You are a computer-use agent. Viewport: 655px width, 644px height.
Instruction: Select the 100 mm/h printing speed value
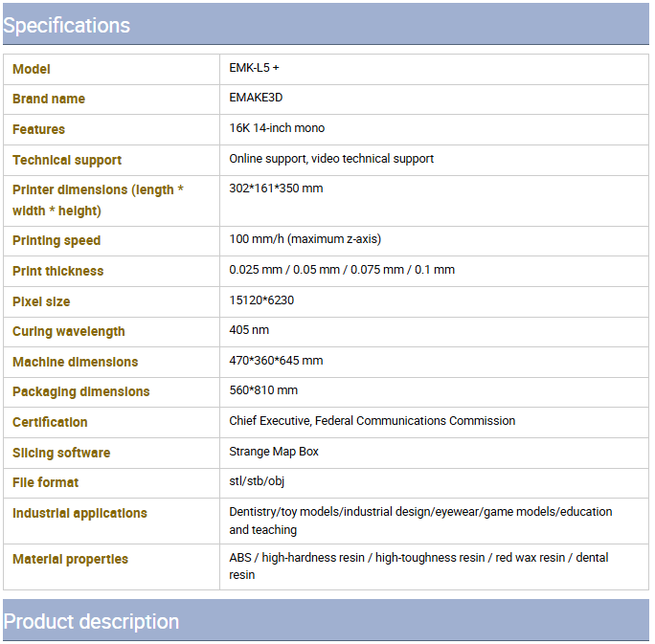[x=305, y=239]
